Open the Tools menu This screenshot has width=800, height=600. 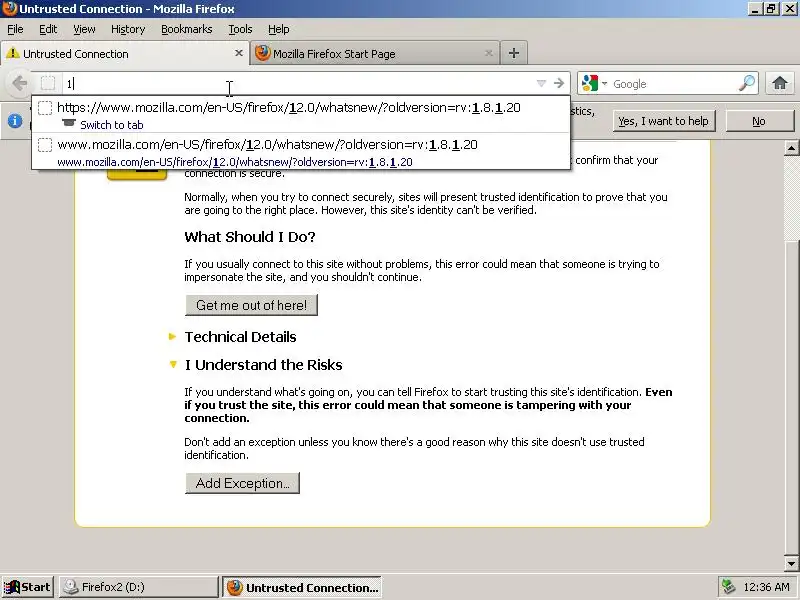tap(240, 29)
